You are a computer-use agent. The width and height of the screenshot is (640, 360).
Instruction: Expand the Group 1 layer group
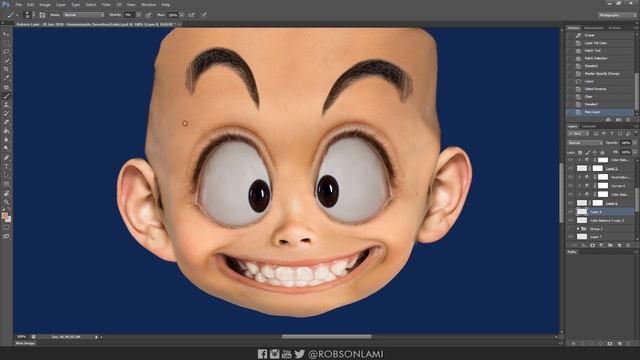tap(578, 229)
